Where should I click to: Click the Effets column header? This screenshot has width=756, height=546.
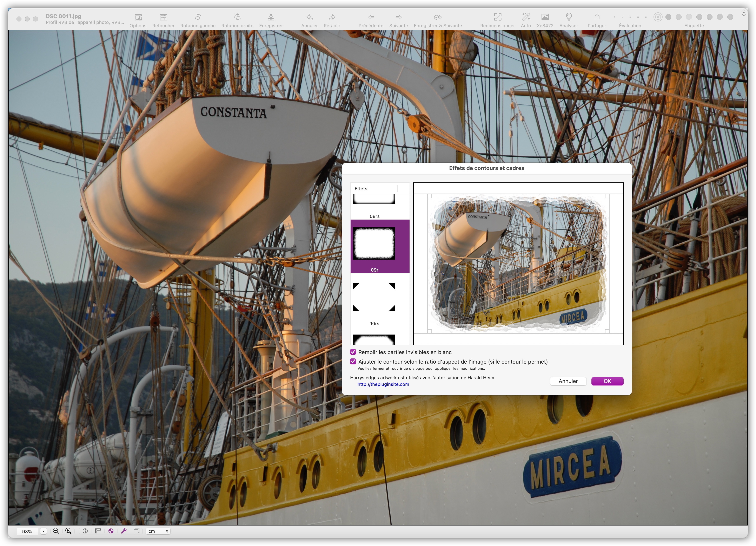pyautogui.click(x=374, y=188)
